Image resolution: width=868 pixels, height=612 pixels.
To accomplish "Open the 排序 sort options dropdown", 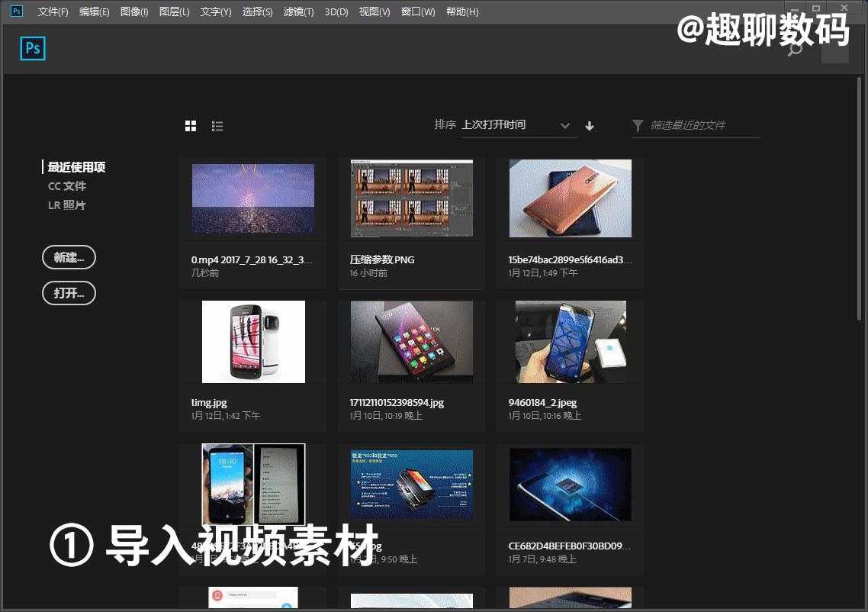I will [x=445, y=124].
